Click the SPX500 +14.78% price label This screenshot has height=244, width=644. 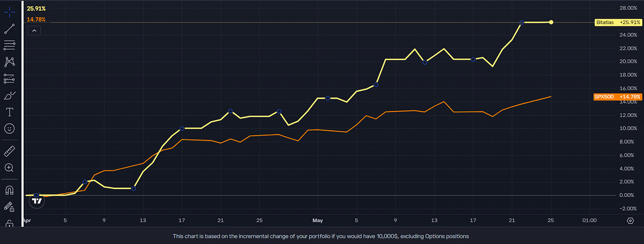(x=618, y=97)
